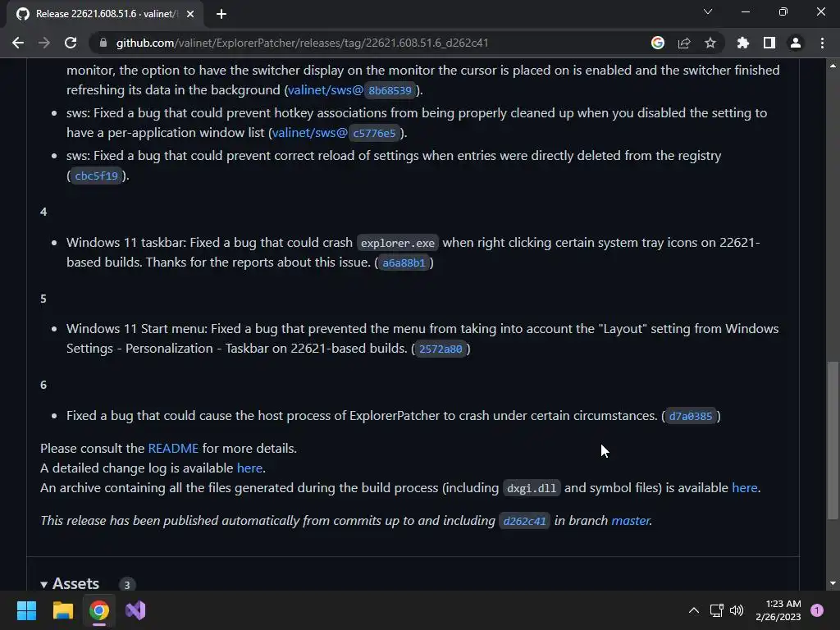Image resolution: width=840 pixels, height=630 pixels.
Task: Open valinet/sws@ link before c5776e5
Action: click(309, 133)
